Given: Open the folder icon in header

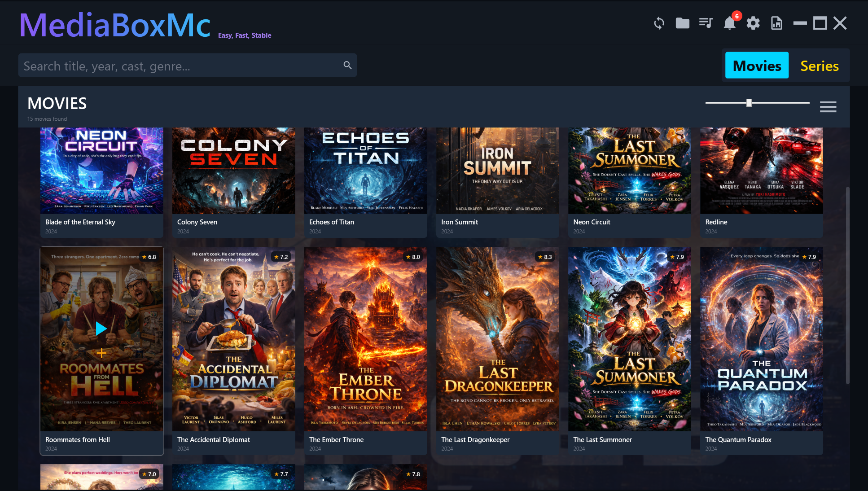Looking at the screenshot, I should click(x=682, y=23).
